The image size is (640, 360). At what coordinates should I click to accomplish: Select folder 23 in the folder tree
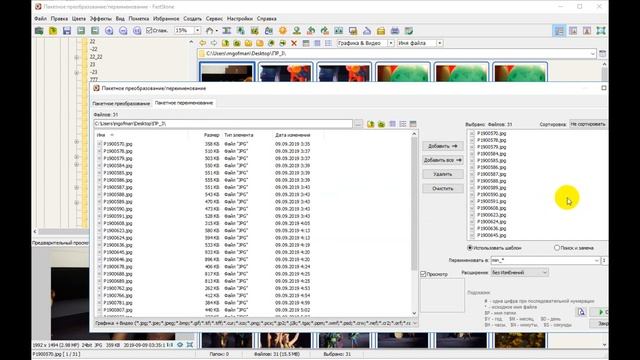point(93,64)
